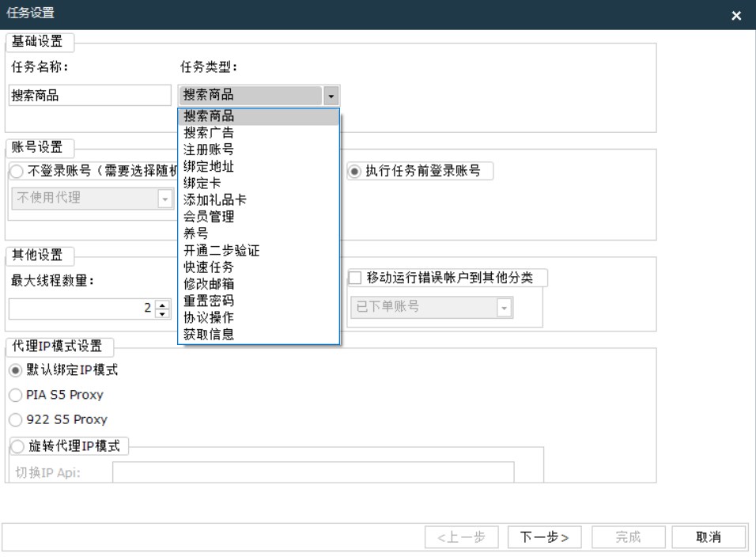Screen dimensions: 756x557
Task: Pick 快速任务 from the list
Action: point(259,267)
